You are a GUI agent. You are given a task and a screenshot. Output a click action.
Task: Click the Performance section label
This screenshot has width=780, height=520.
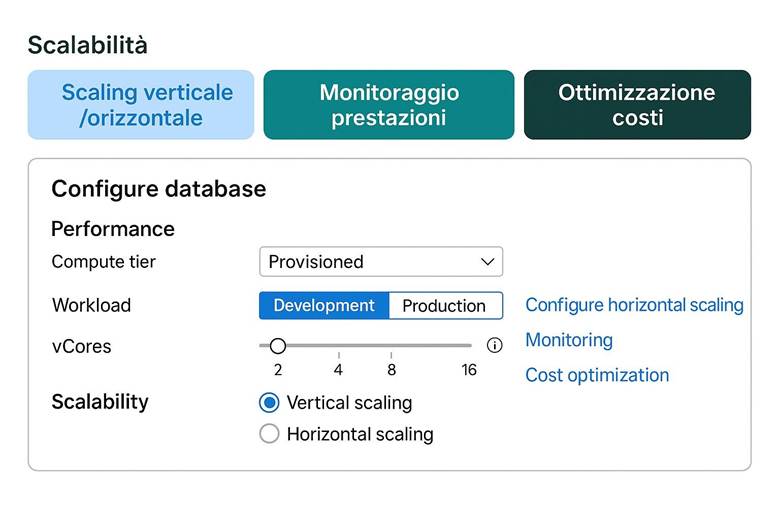pyautogui.click(x=113, y=229)
